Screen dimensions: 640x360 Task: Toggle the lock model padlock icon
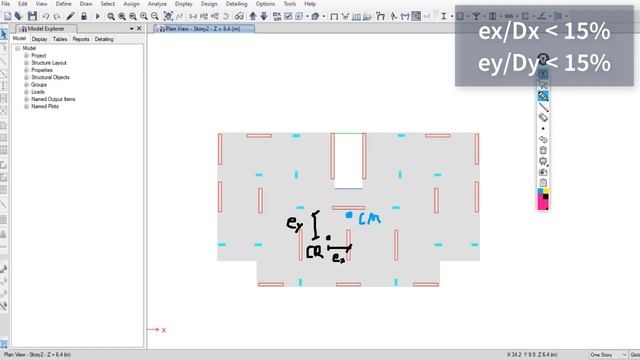(x=84, y=16)
